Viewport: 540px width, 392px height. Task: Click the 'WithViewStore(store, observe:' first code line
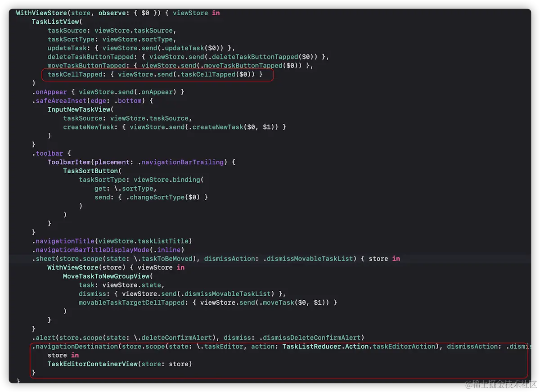[118, 13]
